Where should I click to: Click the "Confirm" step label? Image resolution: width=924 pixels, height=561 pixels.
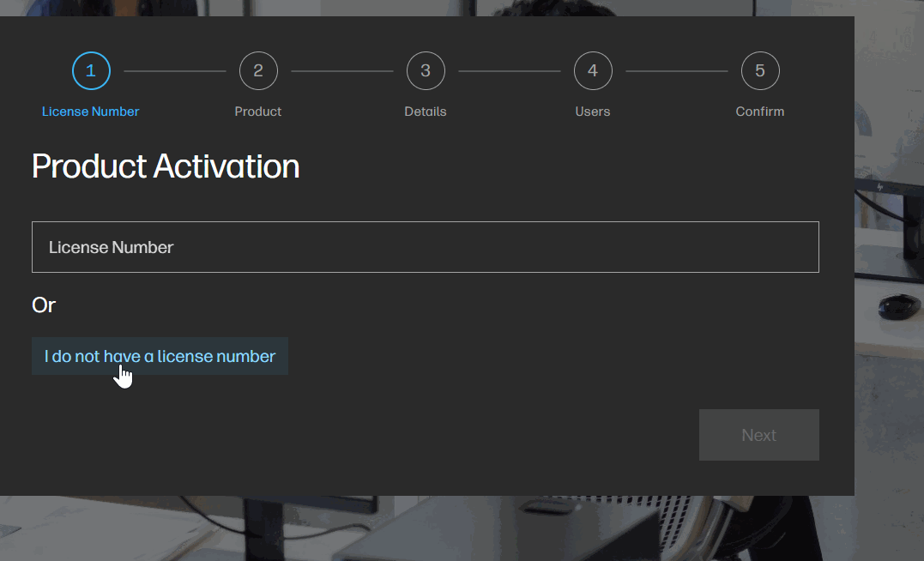pyautogui.click(x=760, y=112)
